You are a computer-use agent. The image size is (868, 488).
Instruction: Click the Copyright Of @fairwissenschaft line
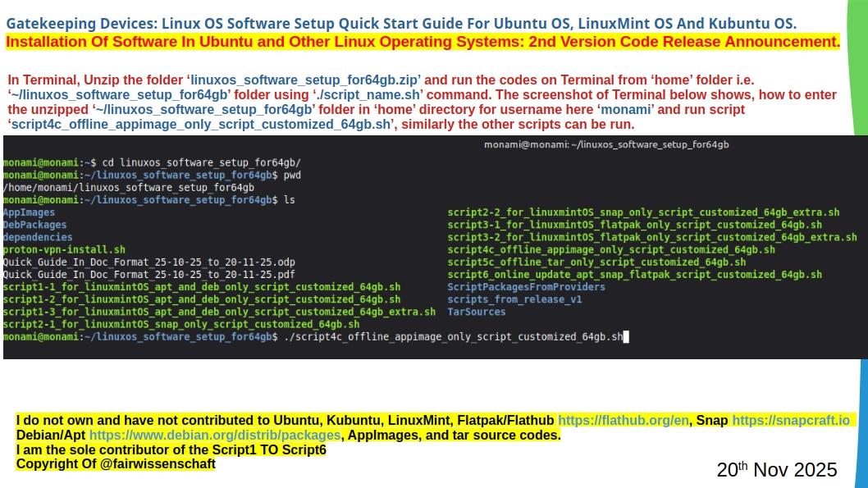tap(116, 463)
